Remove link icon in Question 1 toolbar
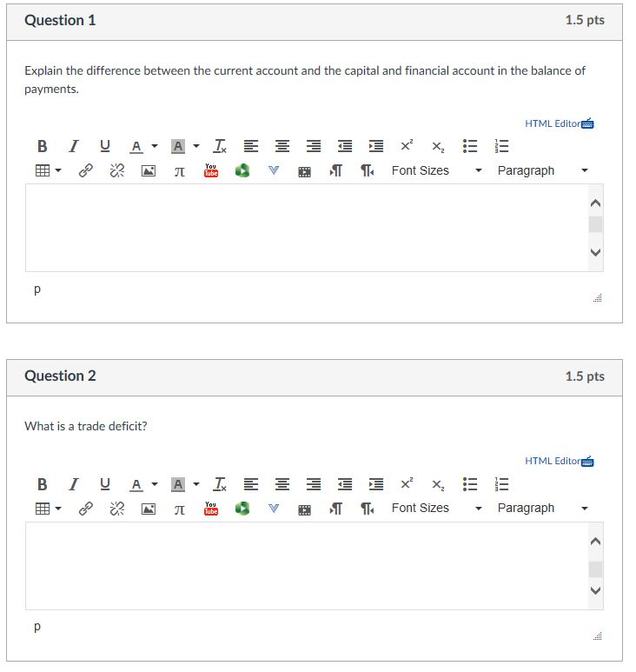The height and width of the screenshot is (672, 636). [117, 170]
